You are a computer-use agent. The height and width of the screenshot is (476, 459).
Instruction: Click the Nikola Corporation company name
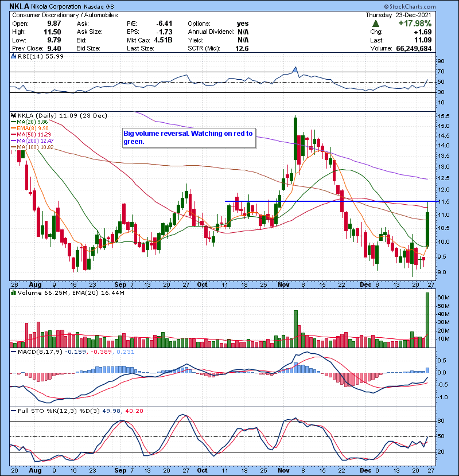point(56,6)
